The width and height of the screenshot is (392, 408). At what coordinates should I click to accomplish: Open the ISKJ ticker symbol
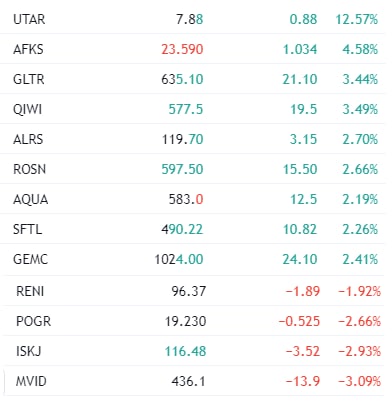pyautogui.click(x=28, y=351)
